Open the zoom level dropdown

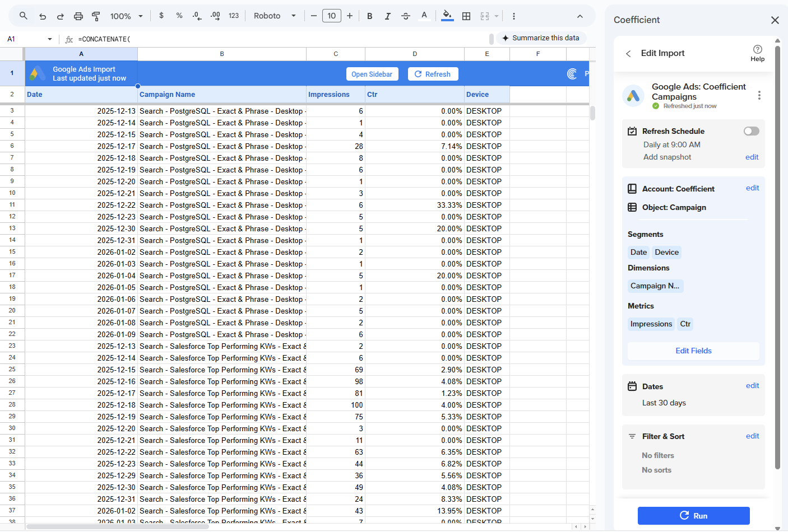pos(127,16)
